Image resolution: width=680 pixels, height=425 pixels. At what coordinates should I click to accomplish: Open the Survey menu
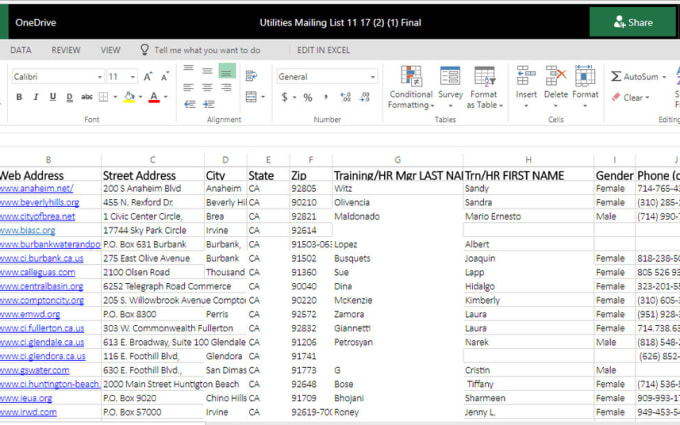tap(450, 87)
